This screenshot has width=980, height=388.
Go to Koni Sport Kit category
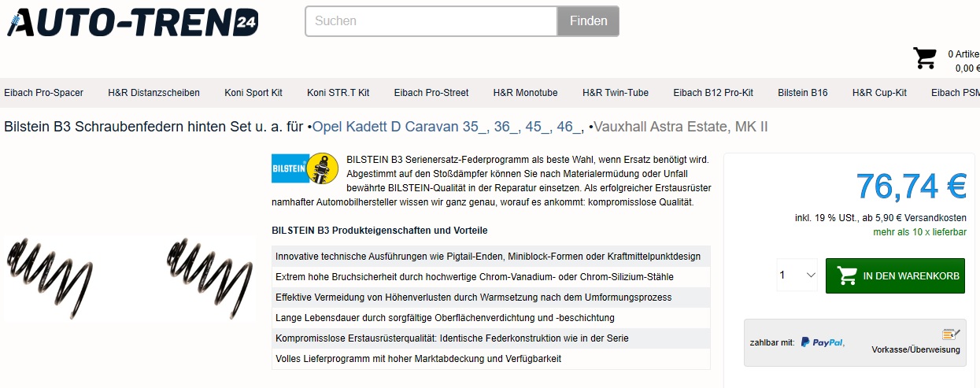pos(253,93)
